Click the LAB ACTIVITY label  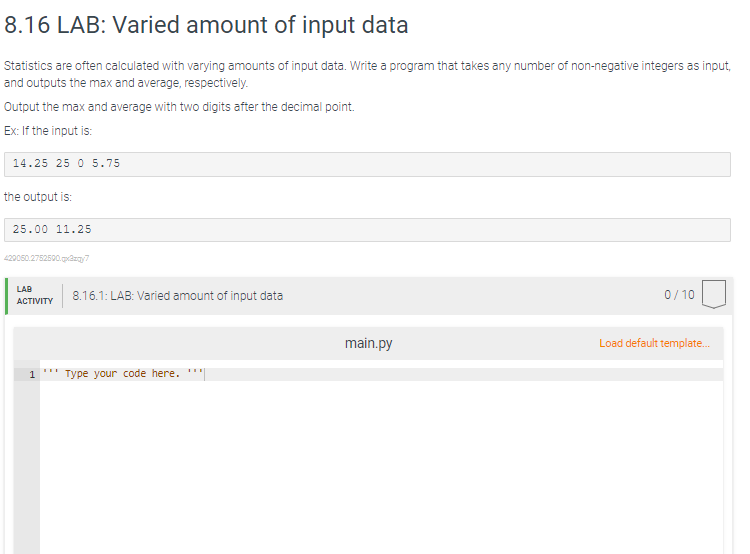34,295
